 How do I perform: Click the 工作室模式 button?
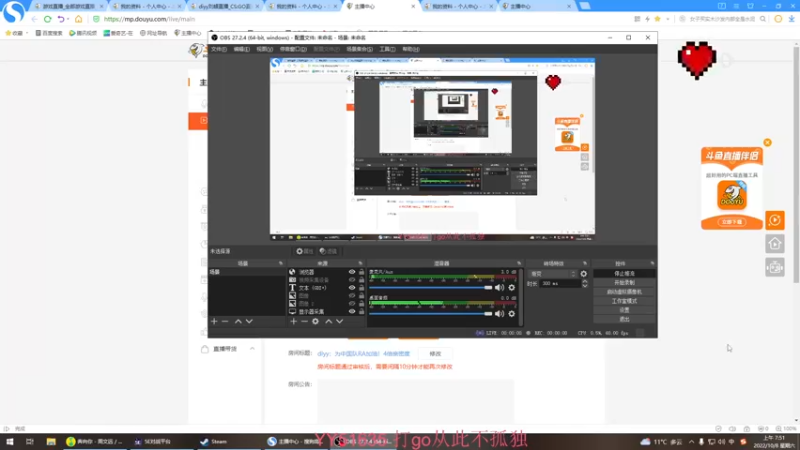pyautogui.click(x=624, y=301)
